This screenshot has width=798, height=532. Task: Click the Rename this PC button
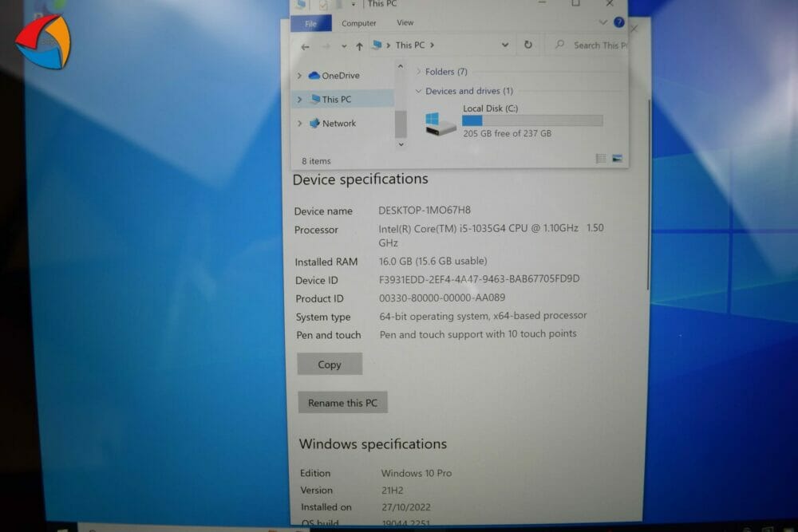(x=342, y=403)
